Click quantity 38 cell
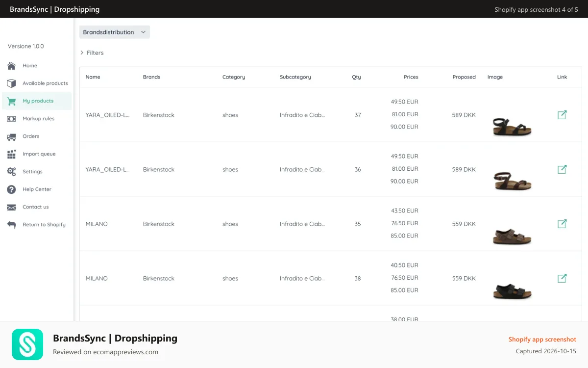The height and width of the screenshot is (368, 588). [358, 278]
